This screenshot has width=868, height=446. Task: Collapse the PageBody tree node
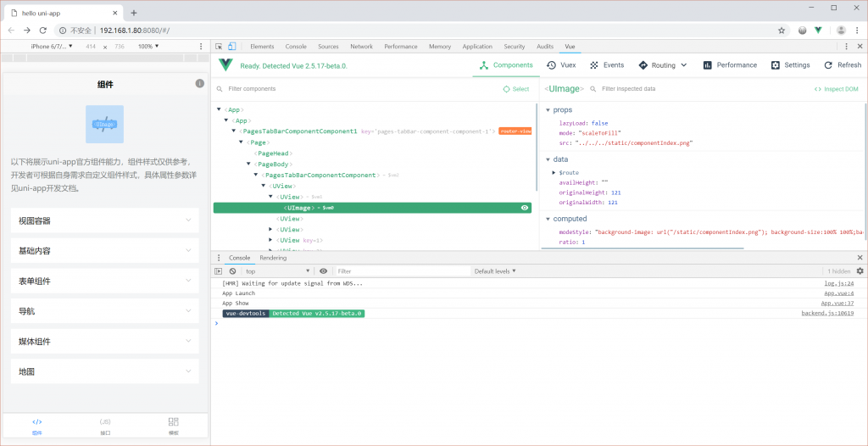[x=248, y=164]
